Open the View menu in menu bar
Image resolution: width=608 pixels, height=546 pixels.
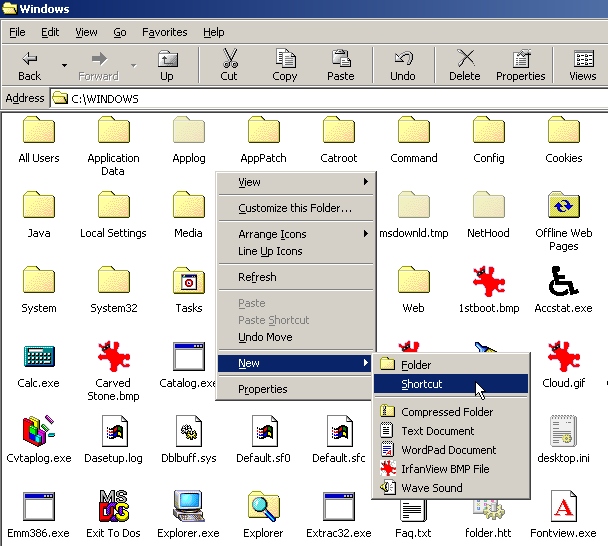coord(86,32)
